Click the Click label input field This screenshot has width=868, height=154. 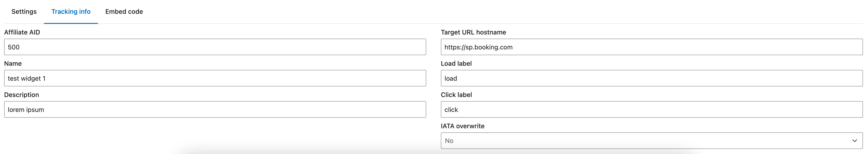coord(651,109)
